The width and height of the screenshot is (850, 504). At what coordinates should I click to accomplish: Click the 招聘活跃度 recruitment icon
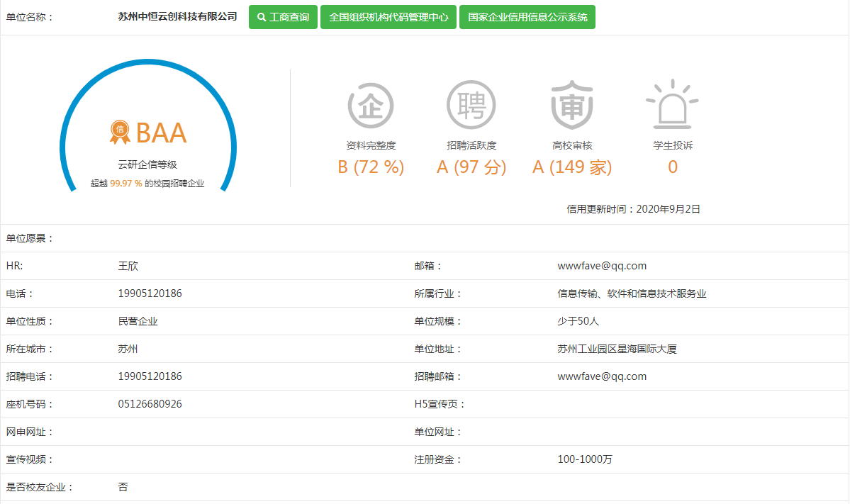471,105
